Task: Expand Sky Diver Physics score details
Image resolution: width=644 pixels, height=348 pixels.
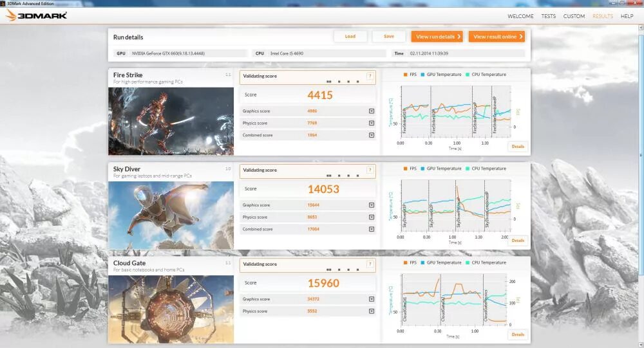Action: pos(372,217)
